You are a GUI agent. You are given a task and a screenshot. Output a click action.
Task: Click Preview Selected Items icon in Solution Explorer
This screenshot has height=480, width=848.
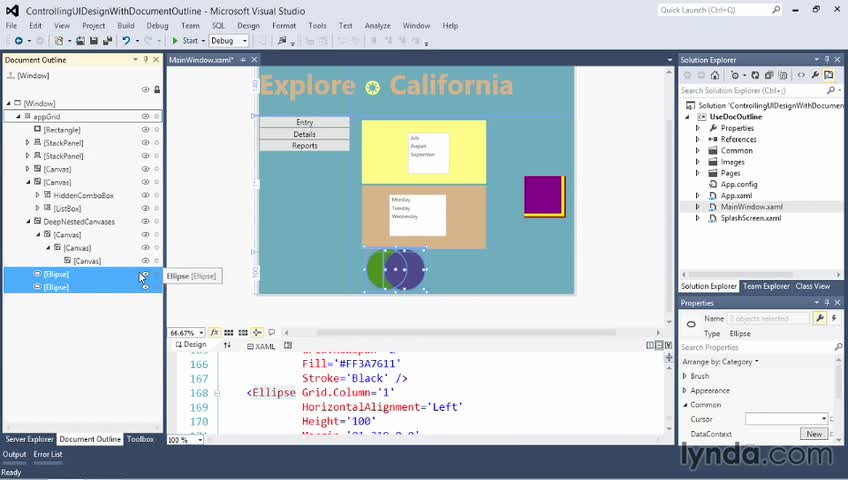[x=829, y=75]
